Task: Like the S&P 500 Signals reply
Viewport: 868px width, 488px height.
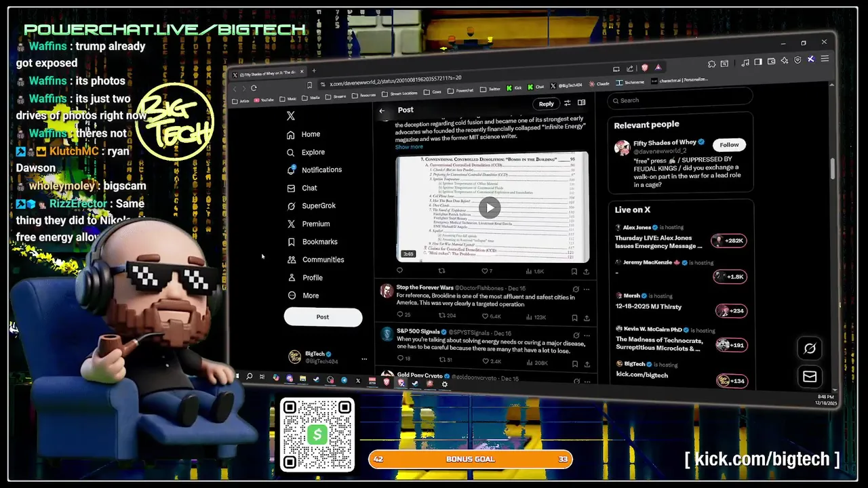Action: [x=491, y=361]
